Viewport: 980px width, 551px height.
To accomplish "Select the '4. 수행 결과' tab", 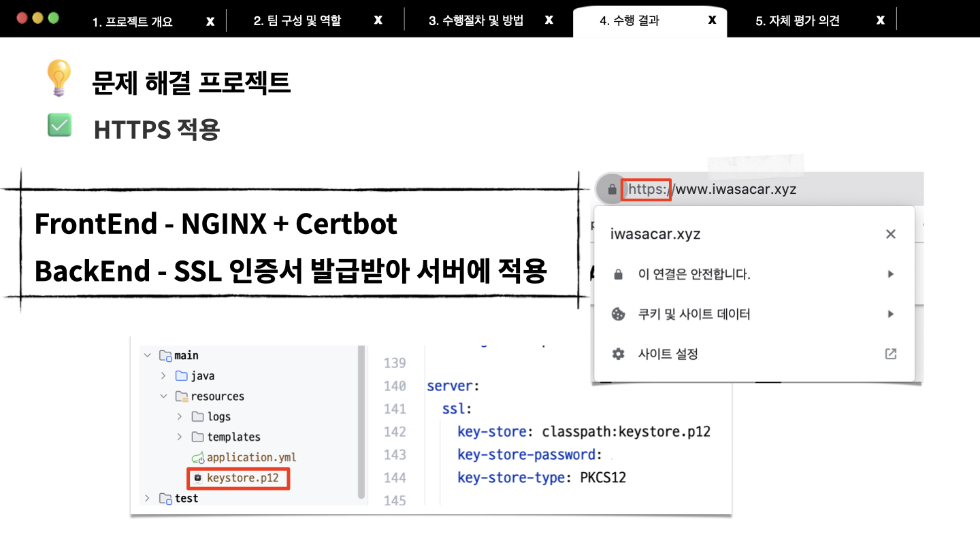I will [630, 21].
